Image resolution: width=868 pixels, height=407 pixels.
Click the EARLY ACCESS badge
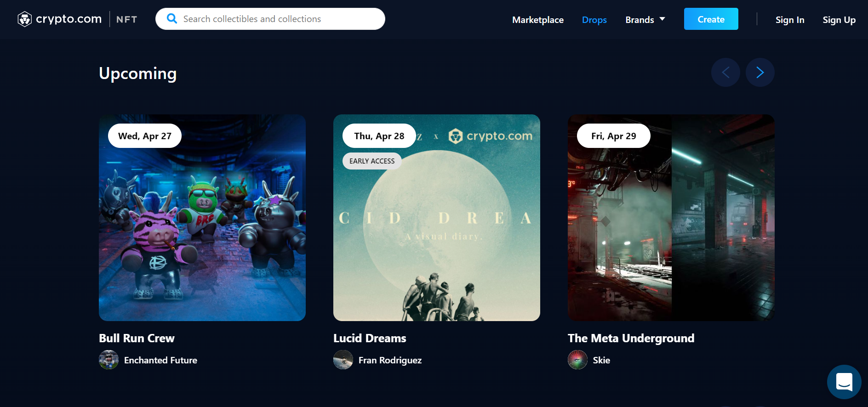(x=372, y=161)
